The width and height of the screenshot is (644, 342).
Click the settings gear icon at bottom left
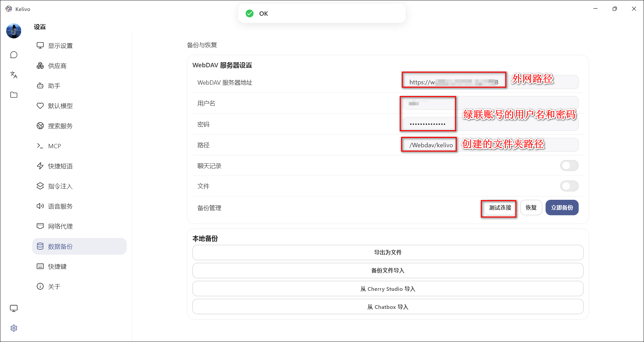tap(14, 328)
